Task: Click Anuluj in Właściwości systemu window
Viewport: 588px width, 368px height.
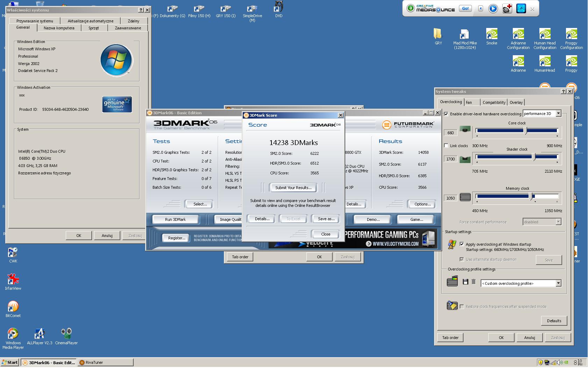Action: tap(107, 236)
